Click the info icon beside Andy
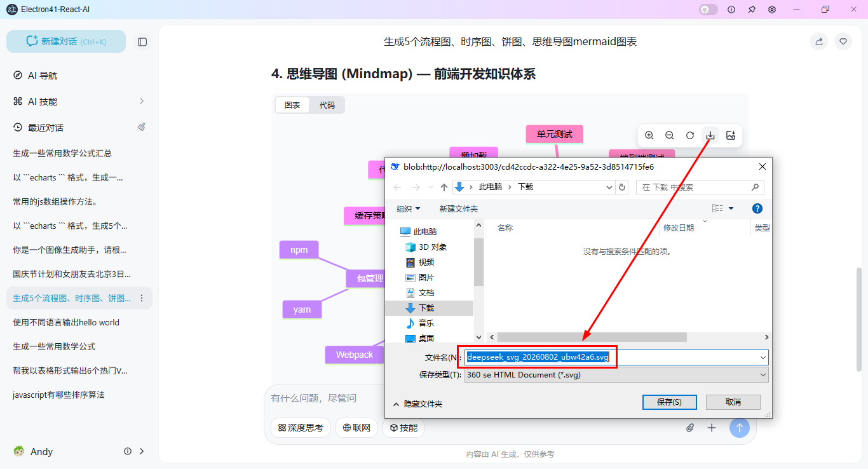The image size is (868, 469). tap(128, 451)
